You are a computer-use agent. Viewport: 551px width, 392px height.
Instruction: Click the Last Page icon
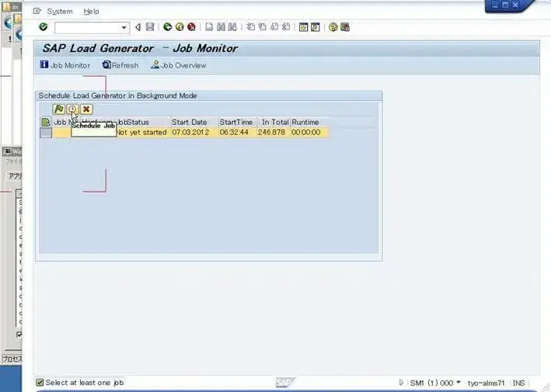(x=286, y=27)
